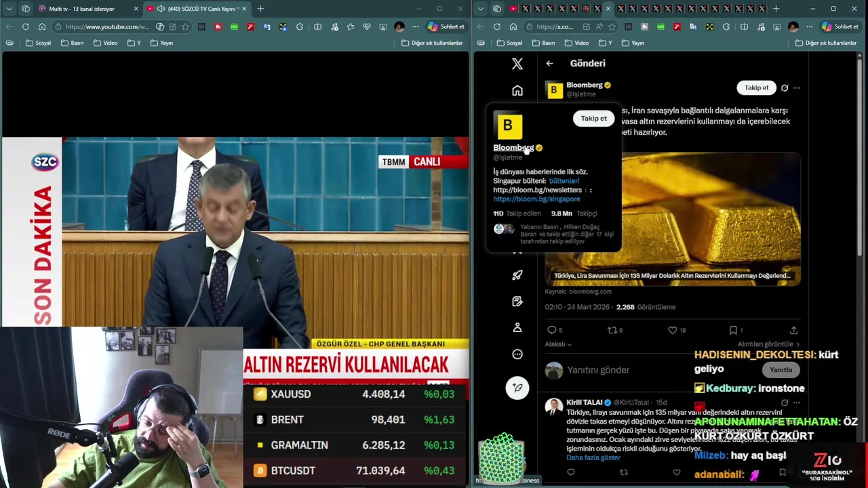
Task: Open profile avatar in X window toolbar
Action: click(793, 26)
